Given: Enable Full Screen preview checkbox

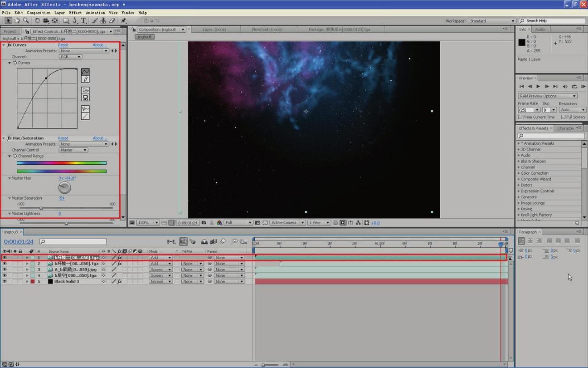Looking at the screenshot, I should click(563, 117).
